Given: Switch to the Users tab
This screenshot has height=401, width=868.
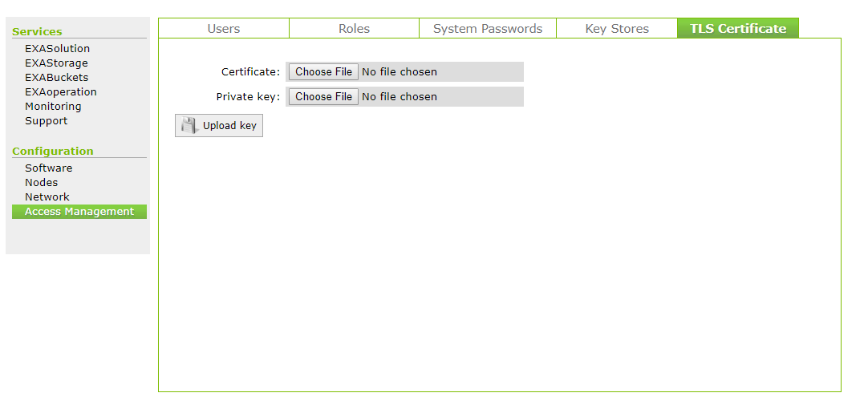Looking at the screenshot, I should click(x=223, y=29).
